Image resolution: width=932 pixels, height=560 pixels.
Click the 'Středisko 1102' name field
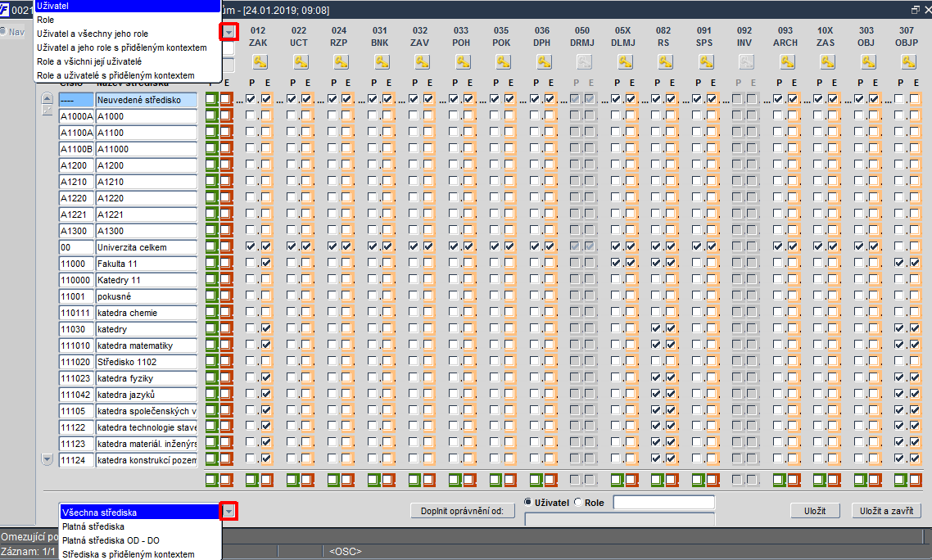coord(147,362)
